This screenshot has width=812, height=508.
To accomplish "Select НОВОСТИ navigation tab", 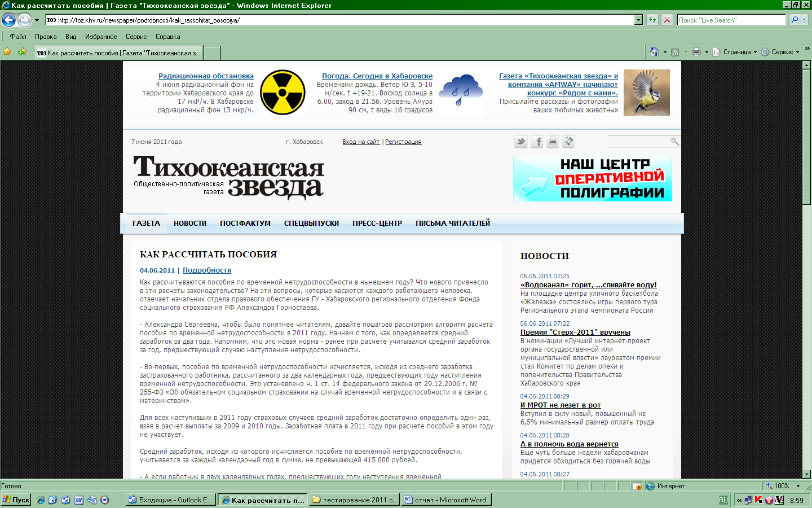I will click(190, 224).
